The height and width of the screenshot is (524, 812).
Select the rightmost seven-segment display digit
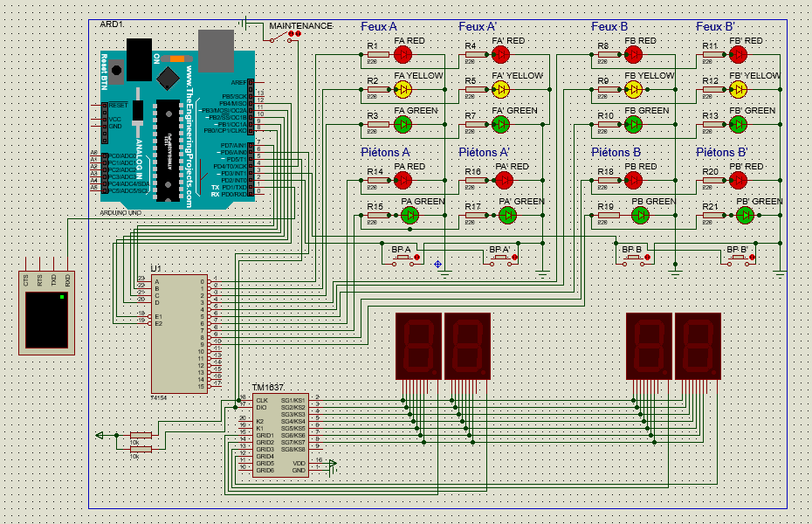698,346
